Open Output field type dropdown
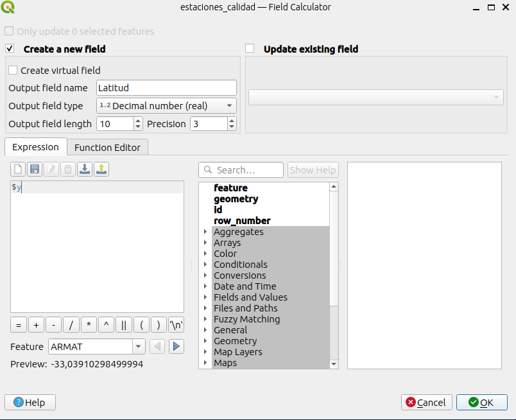 tap(166, 106)
